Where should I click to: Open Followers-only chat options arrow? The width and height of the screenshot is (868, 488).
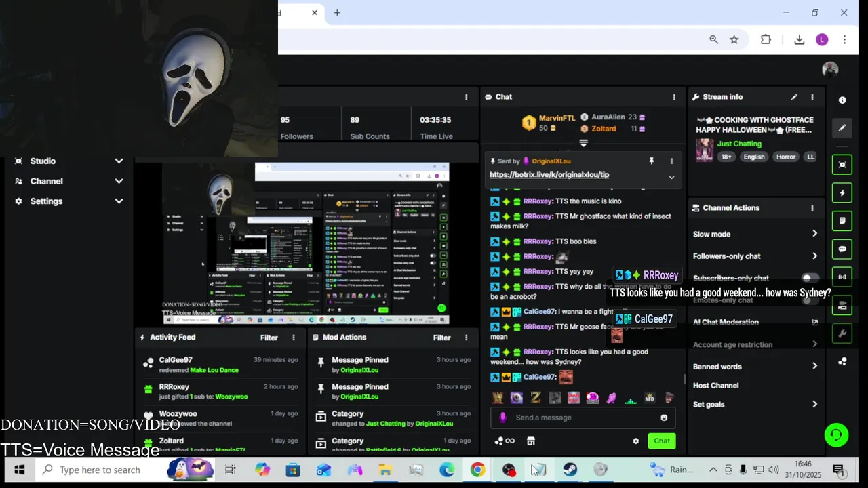(814, 256)
